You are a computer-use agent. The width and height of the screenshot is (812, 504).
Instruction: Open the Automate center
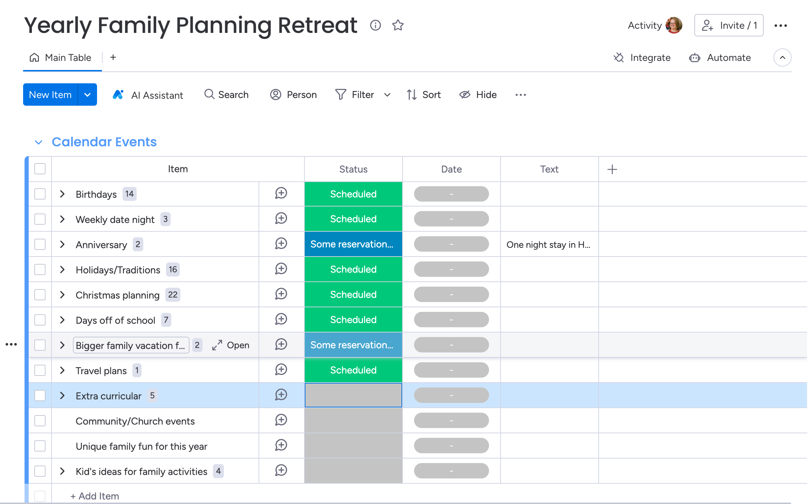720,58
